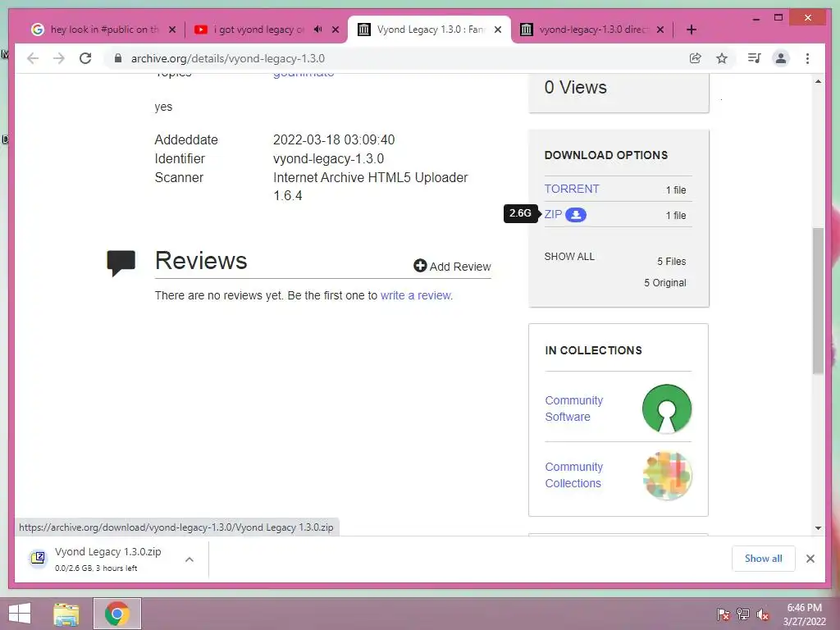Open network tray icon
The height and width of the screenshot is (630, 840).
(x=743, y=614)
